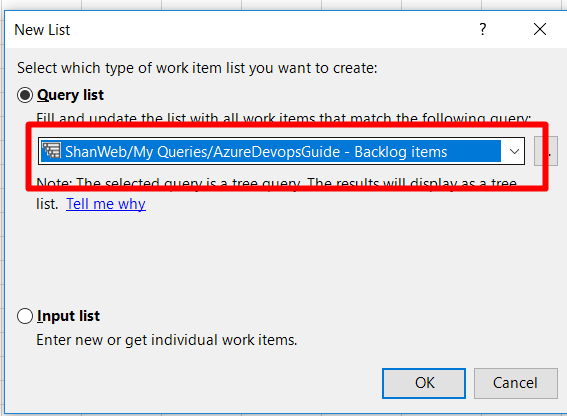Select the Query list radio button
Screen dimensions: 567x416
tap(25, 95)
